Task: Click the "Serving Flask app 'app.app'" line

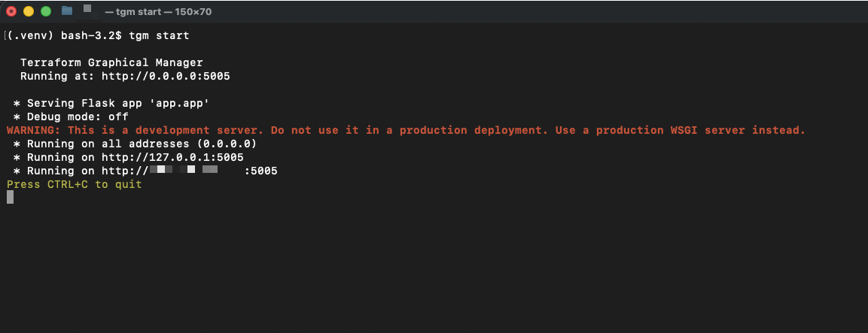Action: [111, 104]
